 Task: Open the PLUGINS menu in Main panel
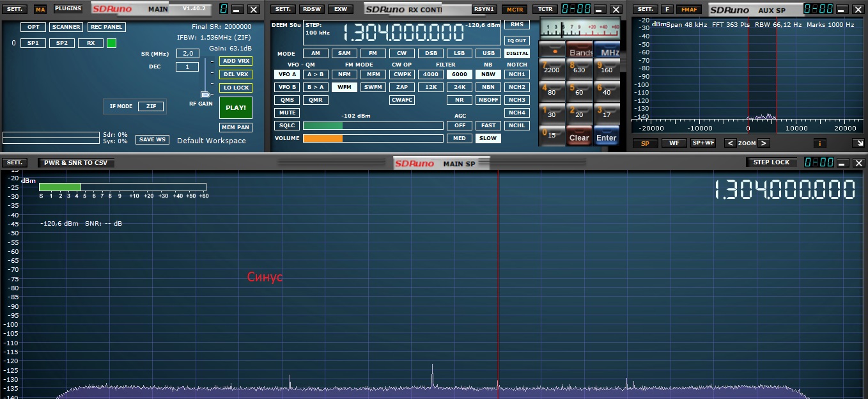pos(68,9)
